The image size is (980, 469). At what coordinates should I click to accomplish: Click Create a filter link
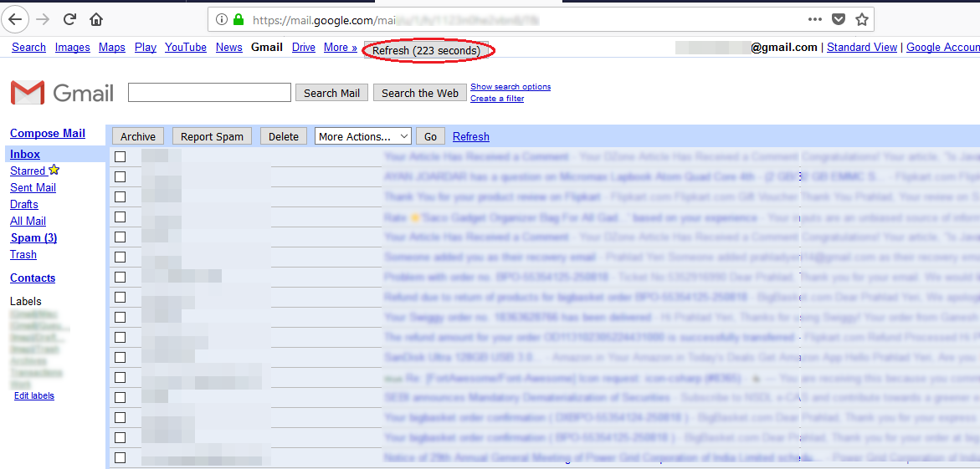point(497,98)
